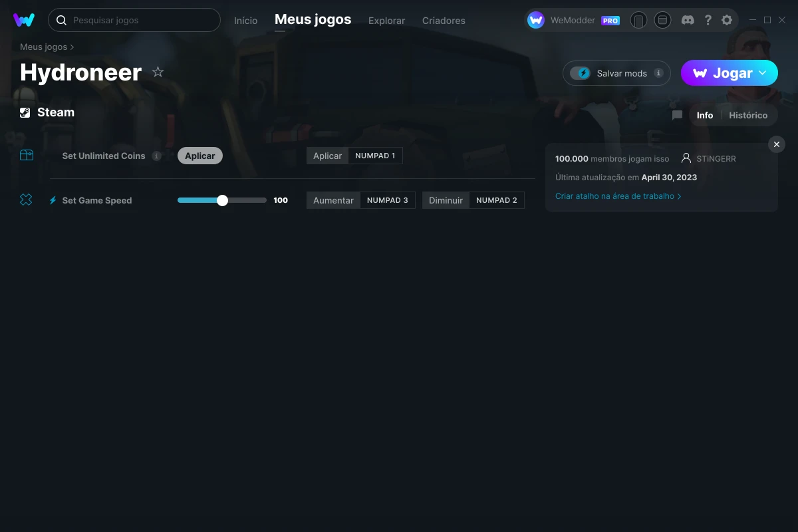Click the 100.000 membros jogam isso text
798x532 pixels.
click(612, 159)
